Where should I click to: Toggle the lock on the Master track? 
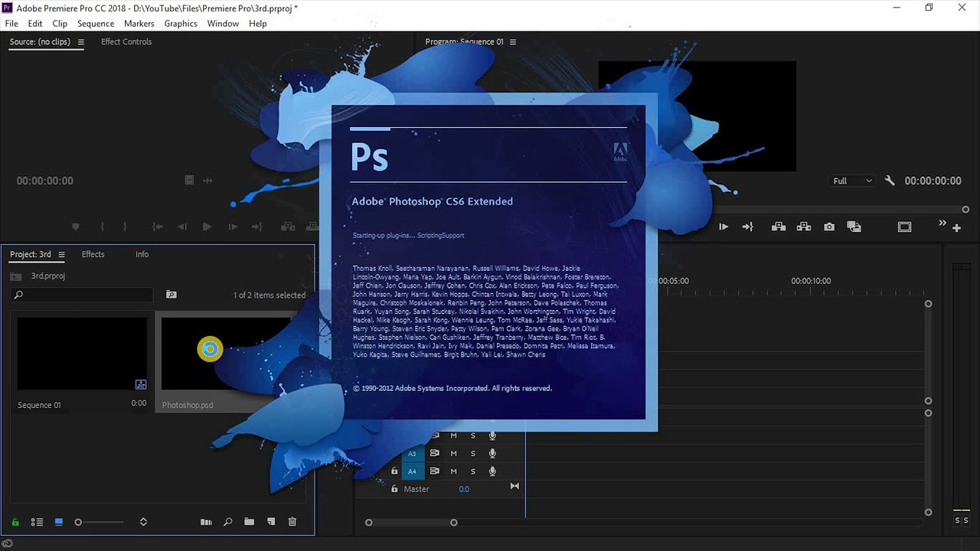pyautogui.click(x=394, y=489)
